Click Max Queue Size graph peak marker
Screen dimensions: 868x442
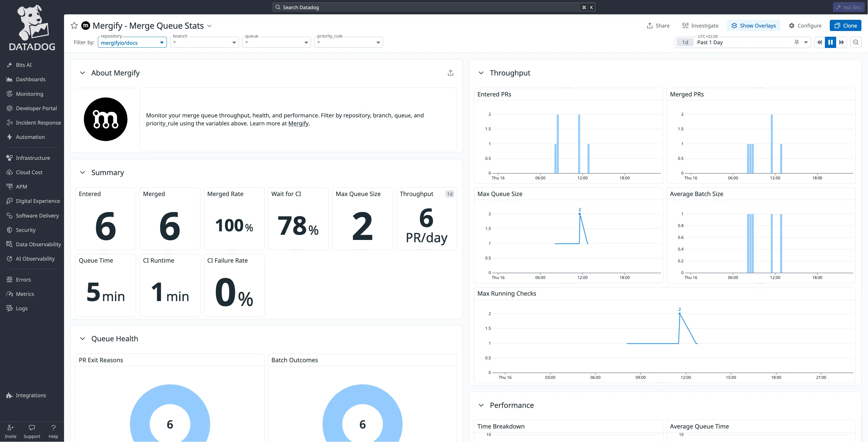[579, 214]
